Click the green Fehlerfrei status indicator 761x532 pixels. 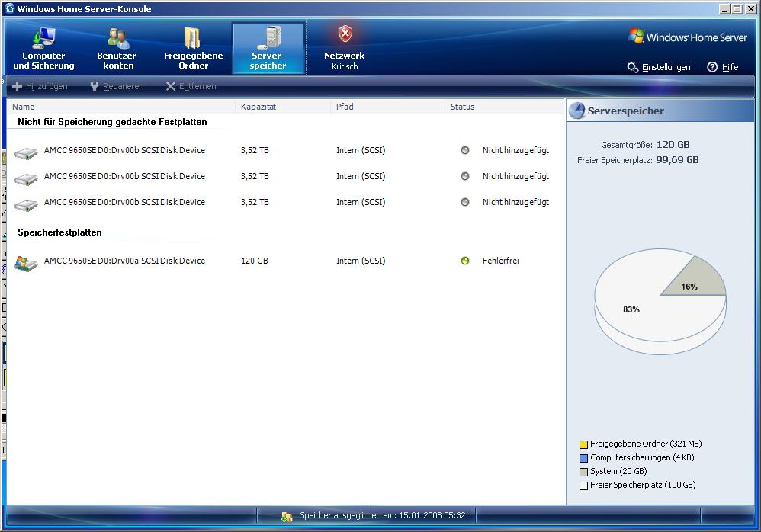[x=465, y=261]
